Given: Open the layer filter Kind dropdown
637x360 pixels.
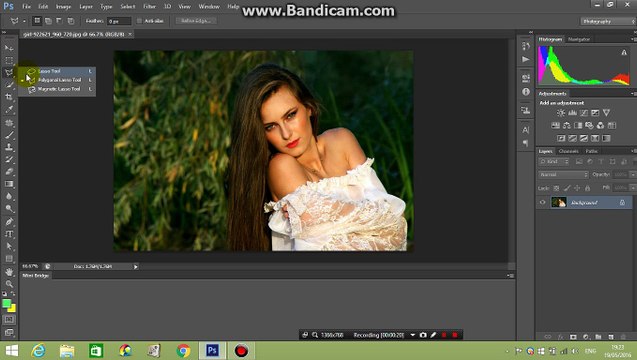Looking at the screenshot, I should pos(554,162).
